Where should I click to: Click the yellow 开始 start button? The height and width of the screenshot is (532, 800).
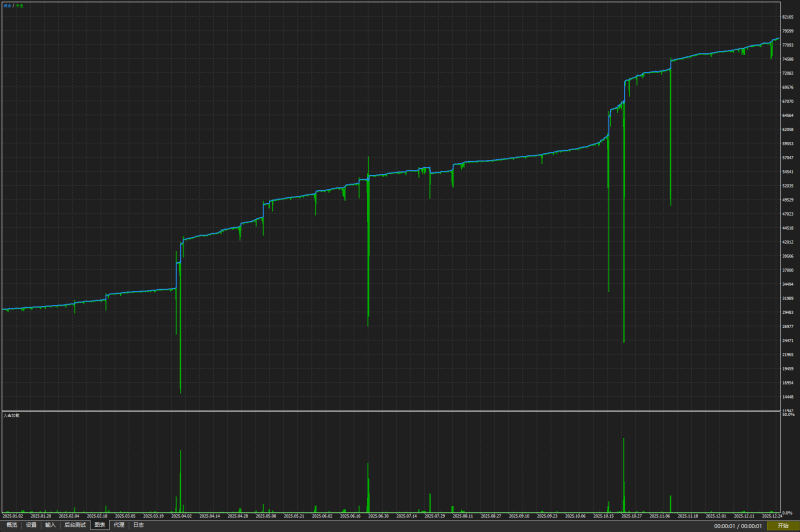pyautogui.click(x=783, y=526)
